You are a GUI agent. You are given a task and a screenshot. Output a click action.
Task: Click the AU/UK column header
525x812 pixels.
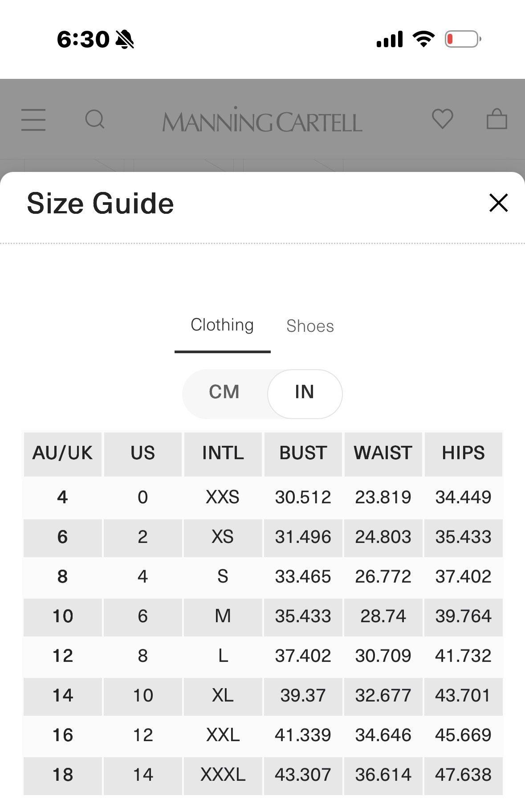62,453
